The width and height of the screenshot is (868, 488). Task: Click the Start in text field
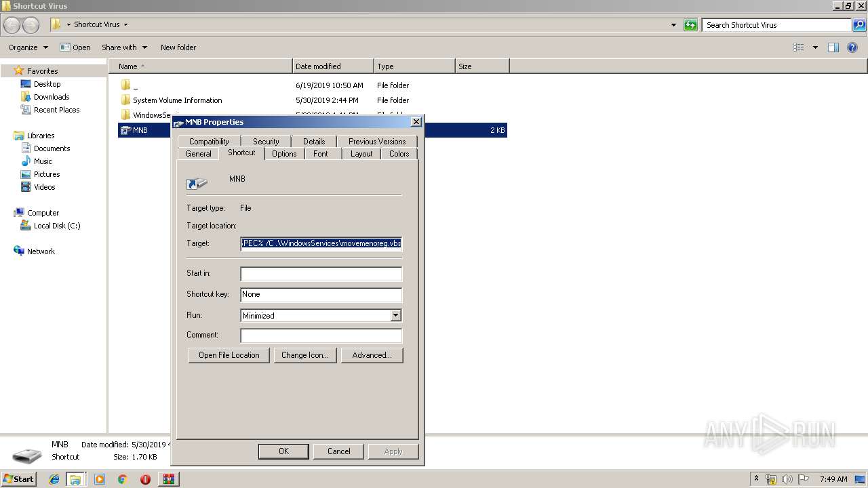321,274
